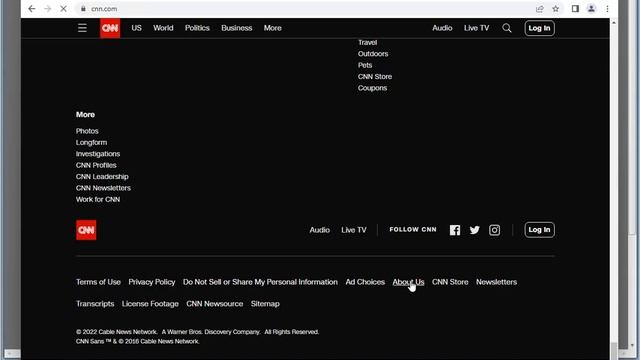The image size is (640, 360).
Task: Open the Photos link
Action: [87, 131]
